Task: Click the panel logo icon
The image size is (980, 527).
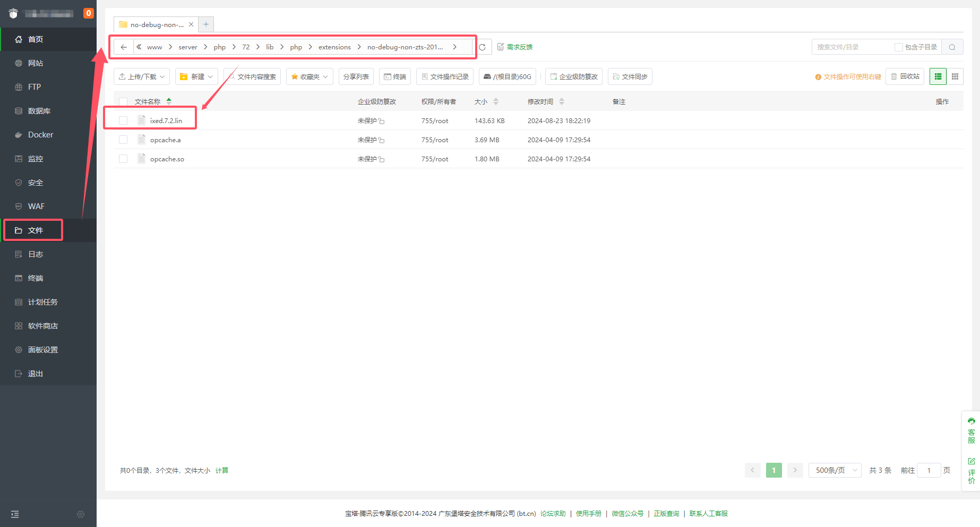Action: [x=13, y=13]
